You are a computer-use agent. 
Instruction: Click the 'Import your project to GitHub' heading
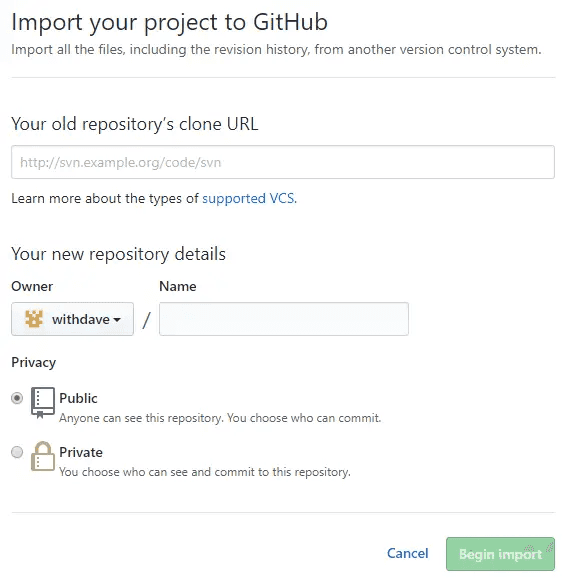(x=170, y=22)
